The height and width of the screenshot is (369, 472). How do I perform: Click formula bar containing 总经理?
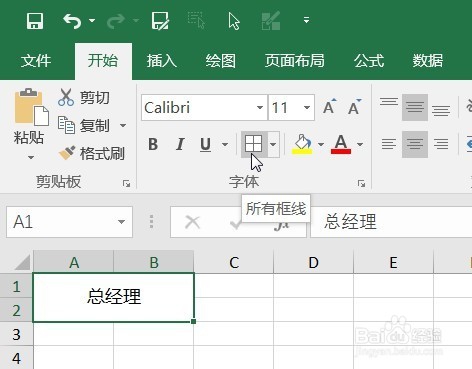(391, 222)
